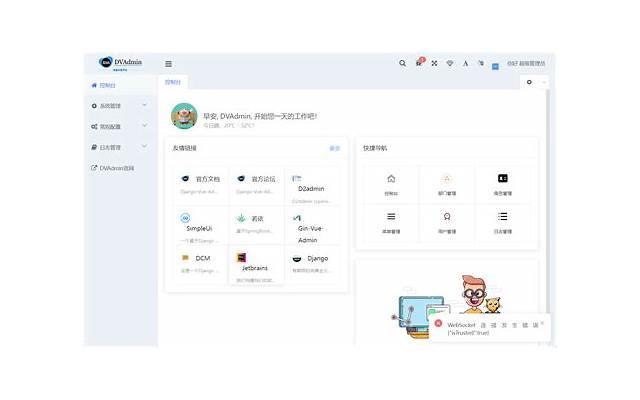Click the Django logo icon
Screen dimensions: 640x400
(297, 258)
